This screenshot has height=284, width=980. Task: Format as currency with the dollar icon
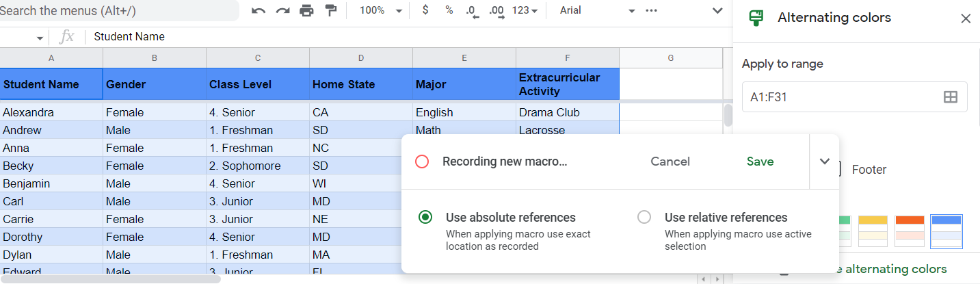pos(425,10)
